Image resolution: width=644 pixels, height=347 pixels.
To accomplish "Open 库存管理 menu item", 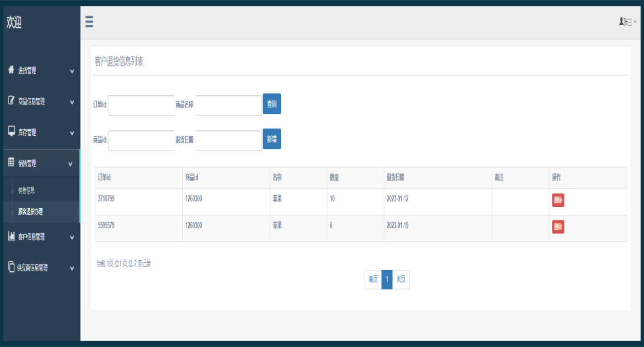I will 41,132.
